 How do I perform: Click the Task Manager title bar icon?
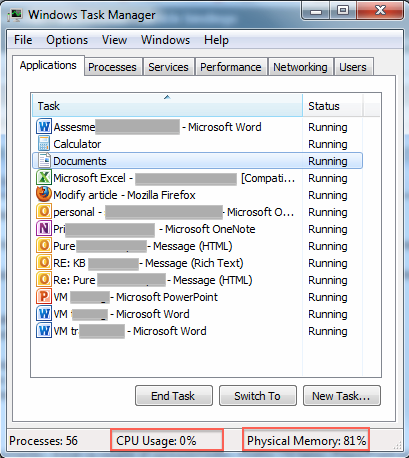(x=15, y=15)
